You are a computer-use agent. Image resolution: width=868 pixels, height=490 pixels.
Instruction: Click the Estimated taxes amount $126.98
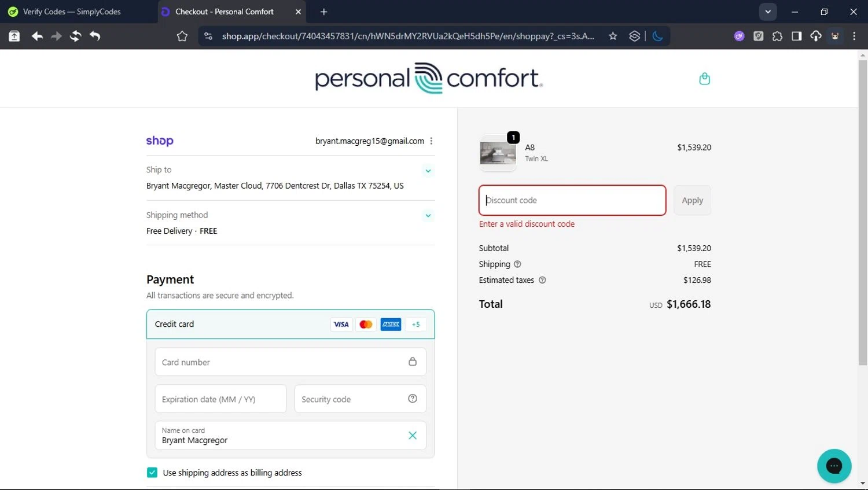point(697,280)
